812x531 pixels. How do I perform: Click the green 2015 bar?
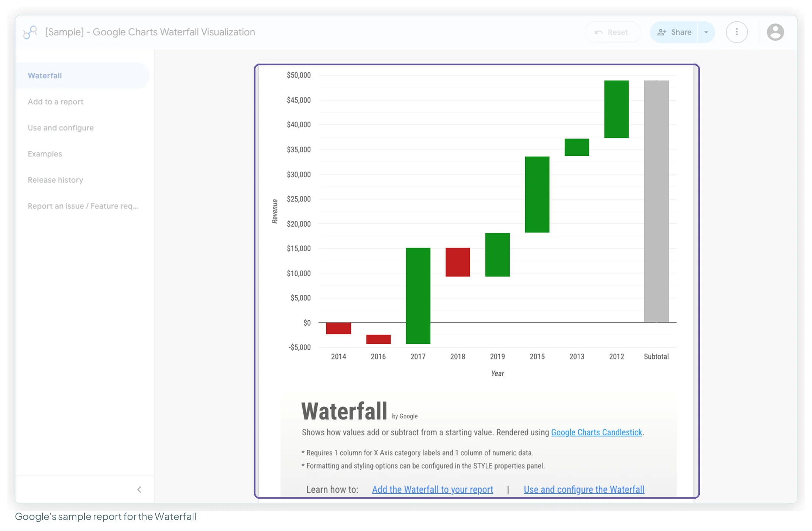tap(537, 194)
